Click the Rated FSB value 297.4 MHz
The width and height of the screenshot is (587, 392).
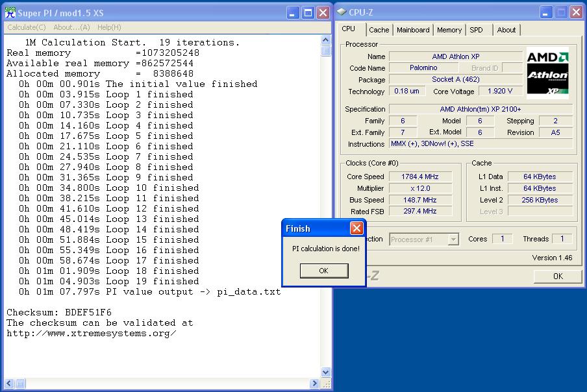pos(420,211)
